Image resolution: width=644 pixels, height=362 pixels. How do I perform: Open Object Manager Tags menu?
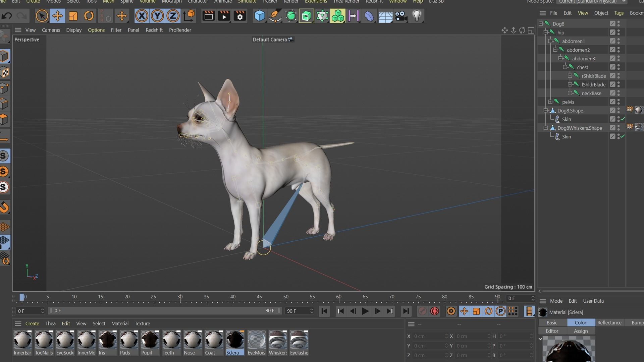(x=619, y=13)
